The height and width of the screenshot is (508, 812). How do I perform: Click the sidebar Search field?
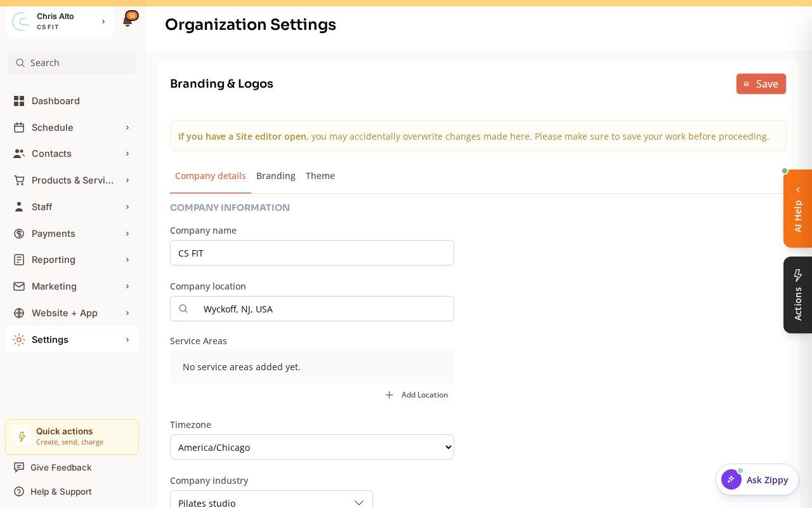tap(72, 63)
